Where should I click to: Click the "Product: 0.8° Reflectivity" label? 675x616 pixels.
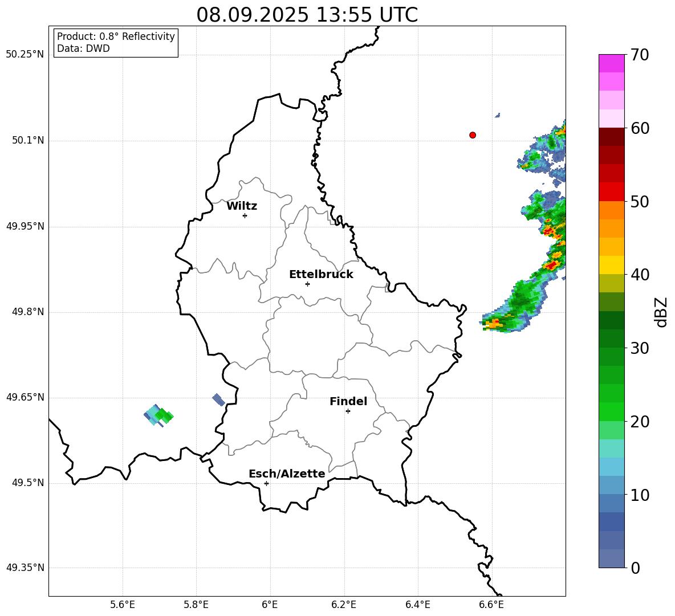point(116,36)
